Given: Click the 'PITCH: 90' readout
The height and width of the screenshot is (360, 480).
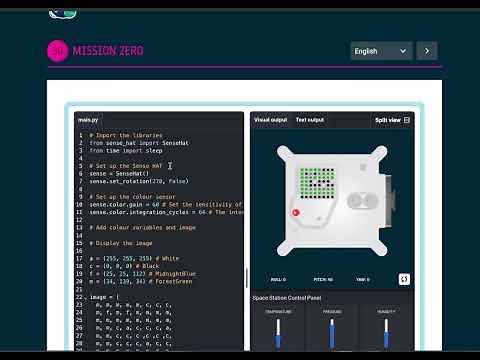Looking at the screenshot, I should pyautogui.click(x=323, y=279).
